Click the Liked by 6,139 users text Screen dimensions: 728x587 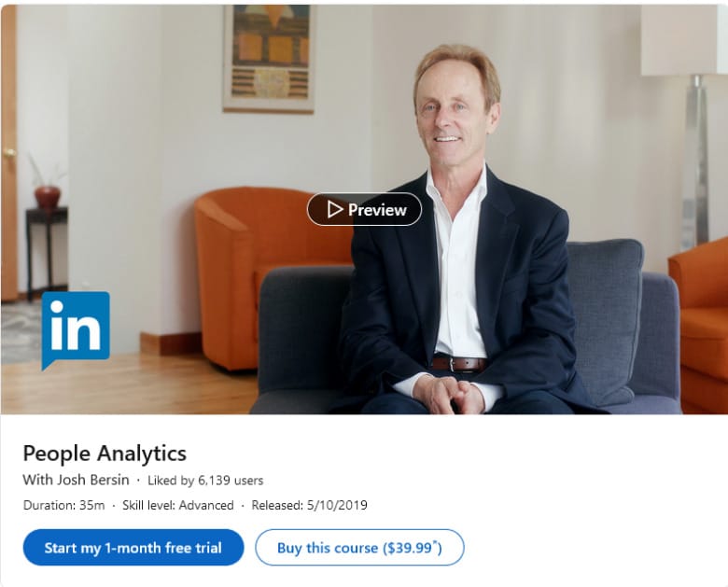click(x=205, y=481)
